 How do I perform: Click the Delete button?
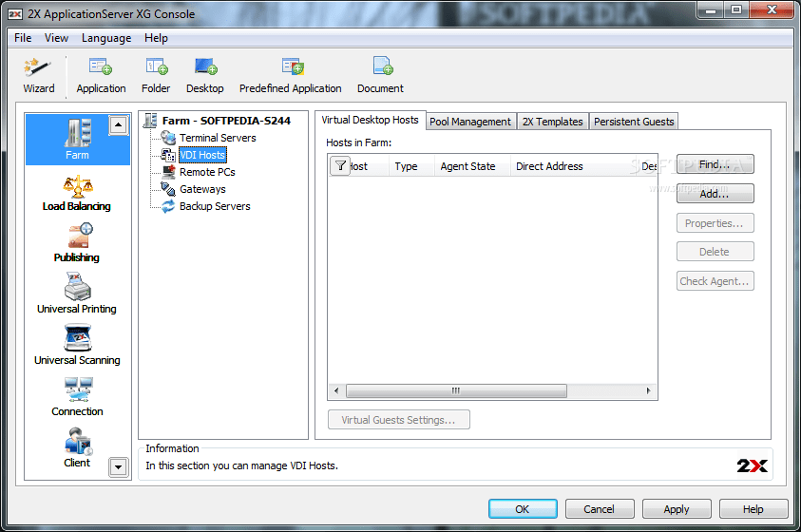pos(715,252)
